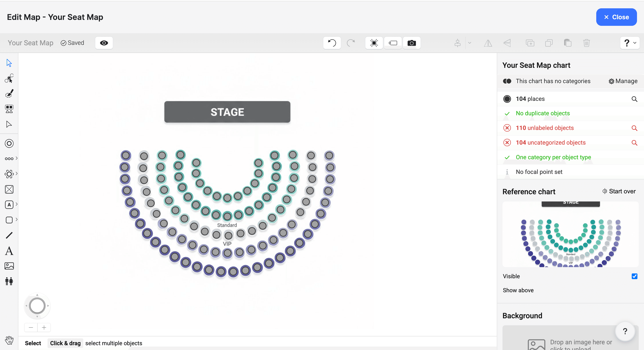The height and width of the screenshot is (350, 644).
Task: Open Manage categories
Action: tap(623, 81)
